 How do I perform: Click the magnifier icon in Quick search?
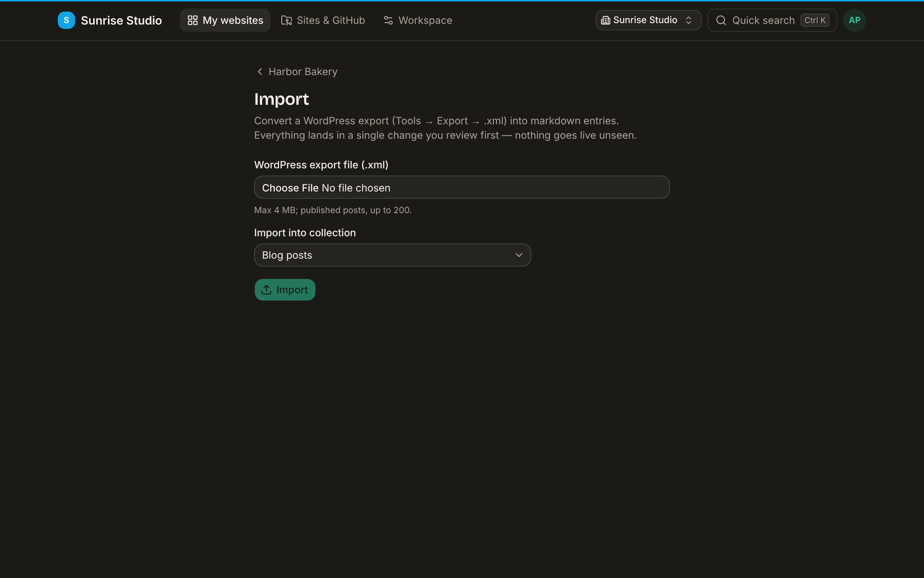coord(721,20)
